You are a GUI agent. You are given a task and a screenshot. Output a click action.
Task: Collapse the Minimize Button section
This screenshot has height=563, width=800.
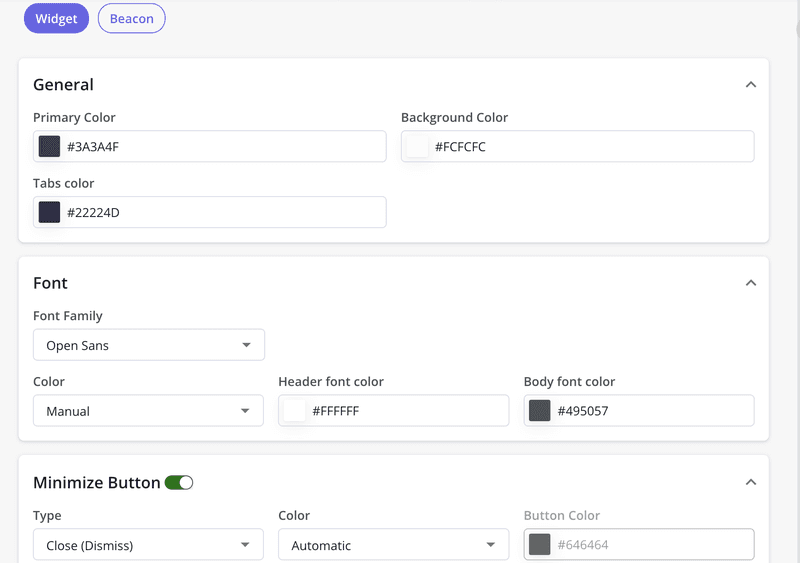click(x=751, y=482)
